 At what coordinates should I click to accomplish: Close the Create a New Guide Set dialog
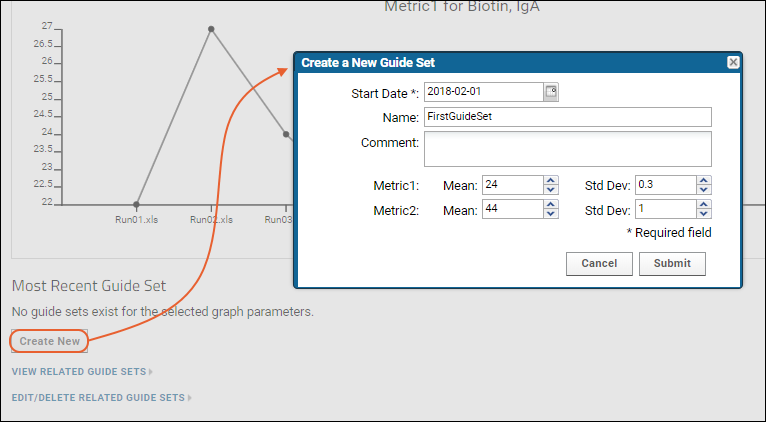click(x=733, y=62)
